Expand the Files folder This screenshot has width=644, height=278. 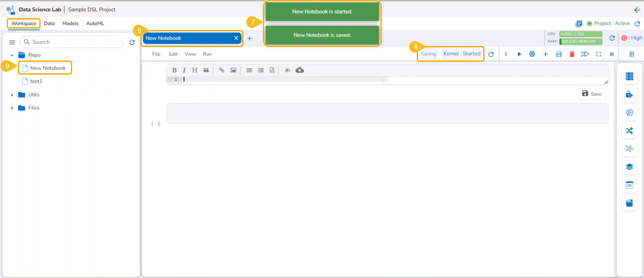click(x=12, y=108)
